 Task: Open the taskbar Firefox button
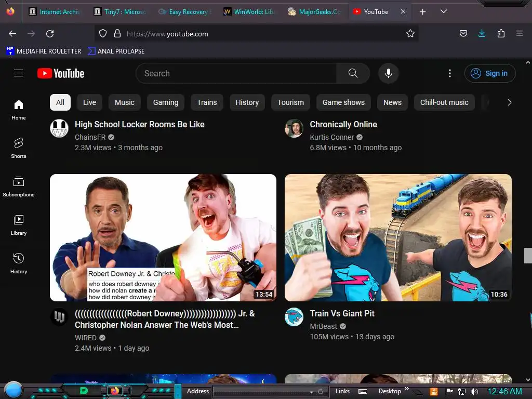pyautogui.click(x=115, y=391)
